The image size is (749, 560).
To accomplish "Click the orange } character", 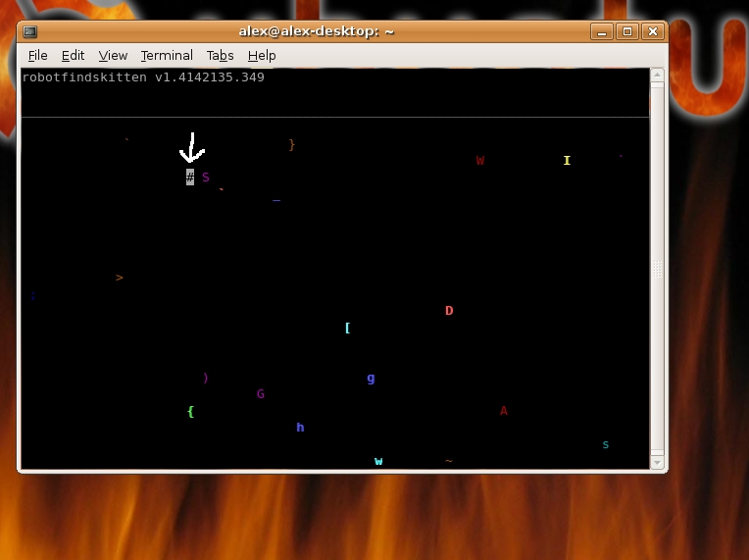I will coord(292,145).
